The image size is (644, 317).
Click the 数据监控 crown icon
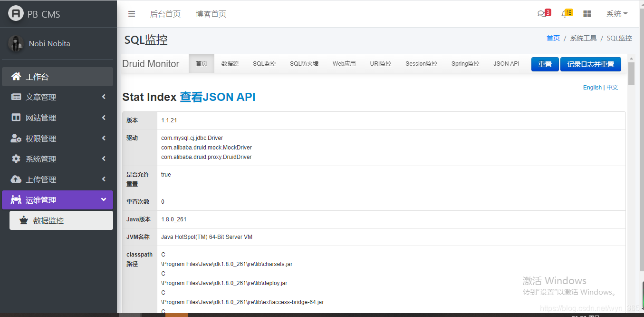[x=24, y=220]
